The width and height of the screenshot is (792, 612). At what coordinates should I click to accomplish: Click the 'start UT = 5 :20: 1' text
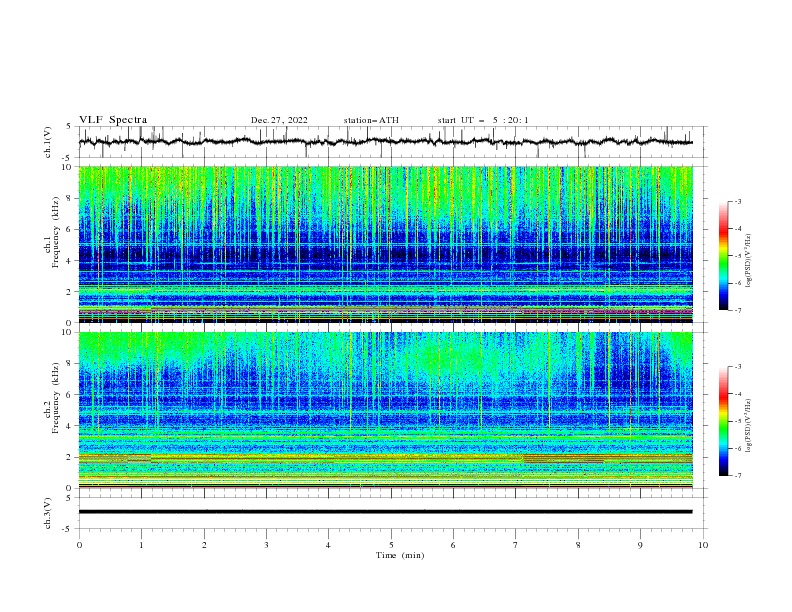pyautogui.click(x=483, y=120)
